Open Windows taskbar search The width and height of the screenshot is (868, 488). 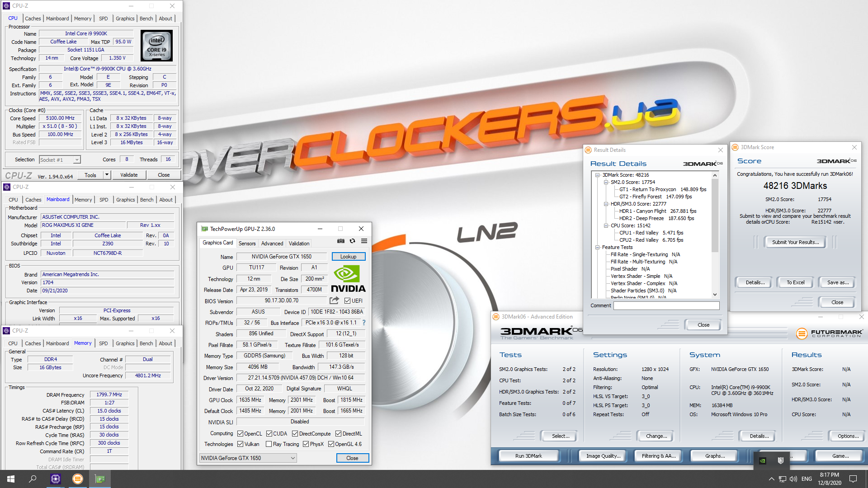pyautogui.click(x=33, y=479)
